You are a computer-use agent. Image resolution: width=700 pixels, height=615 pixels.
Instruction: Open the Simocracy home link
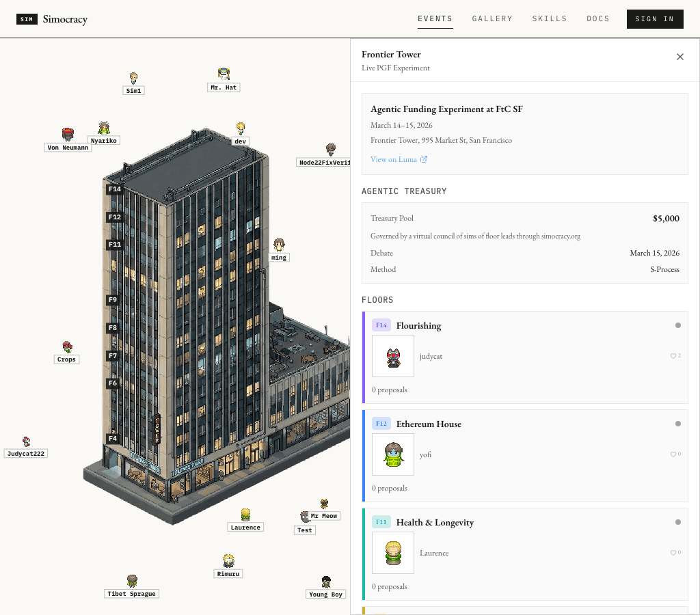(x=65, y=19)
